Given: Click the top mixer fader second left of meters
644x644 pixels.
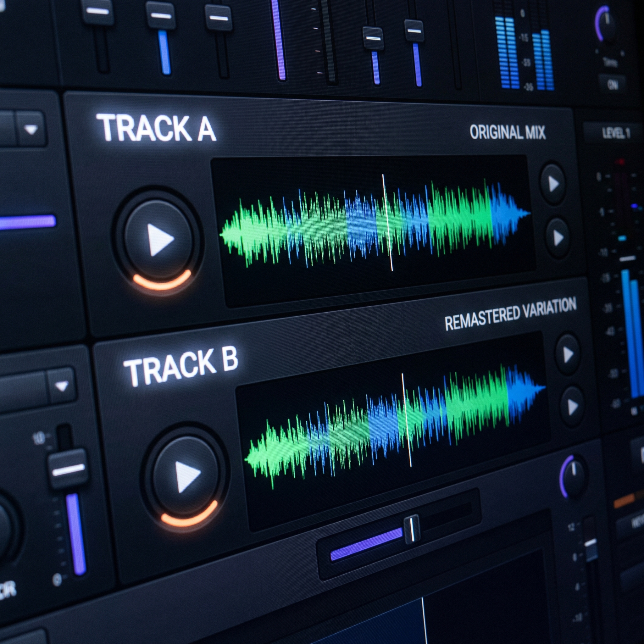Looking at the screenshot, I should point(373,38).
